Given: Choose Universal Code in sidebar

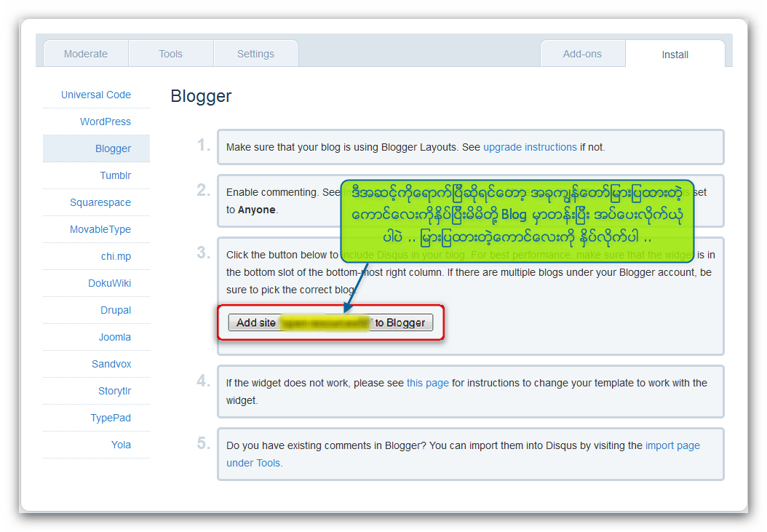Looking at the screenshot, I should [x=96, y=95].
